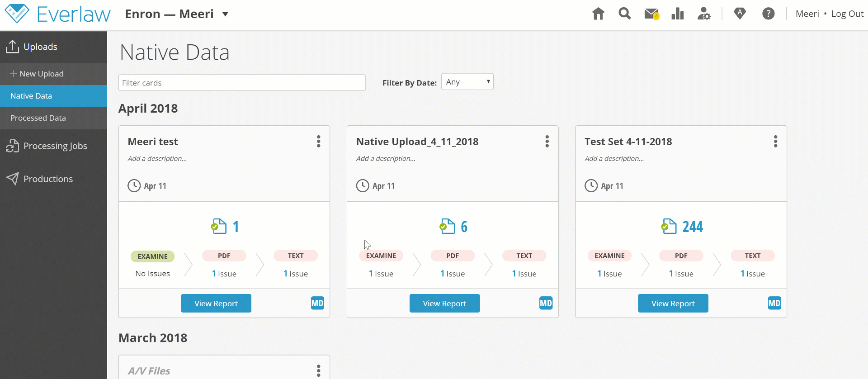
Task: View Report for Meeri test
Action: click(x=216, y=303)
